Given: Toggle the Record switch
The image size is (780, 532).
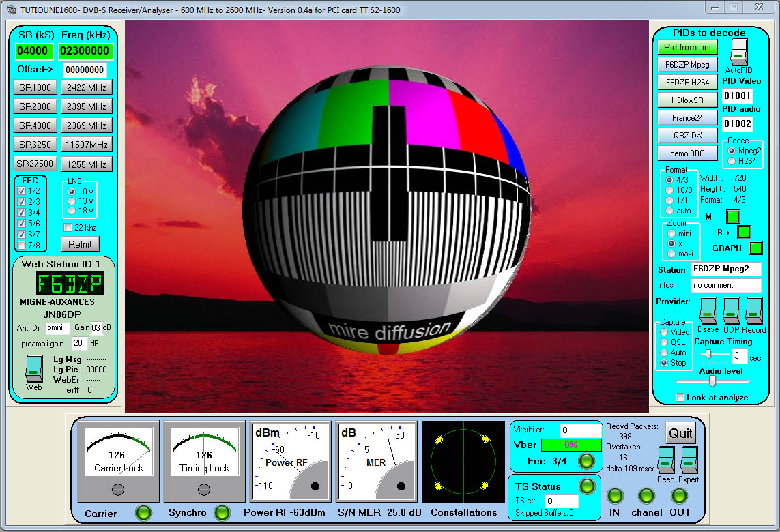Looking at the screenshot, I should [753, 311].
